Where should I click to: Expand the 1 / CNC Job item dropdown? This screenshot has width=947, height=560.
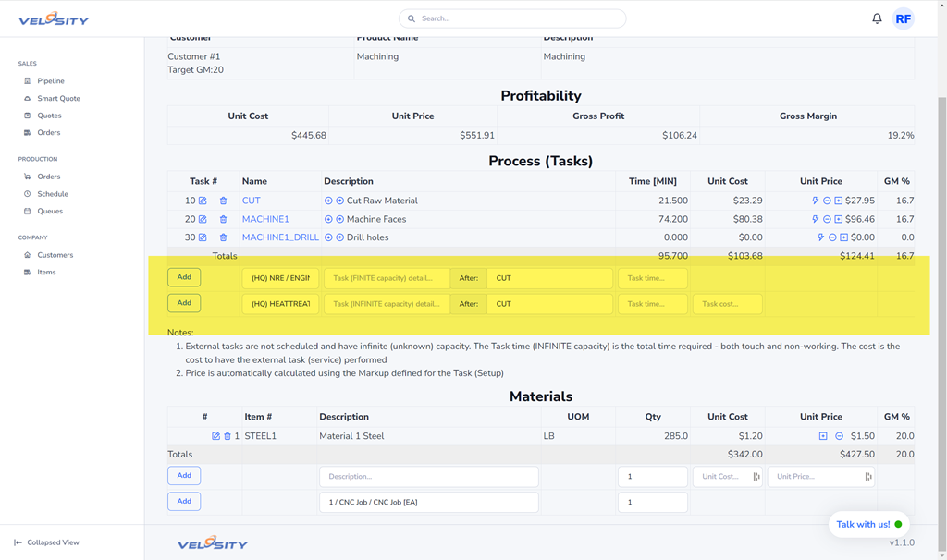[428, 502]
